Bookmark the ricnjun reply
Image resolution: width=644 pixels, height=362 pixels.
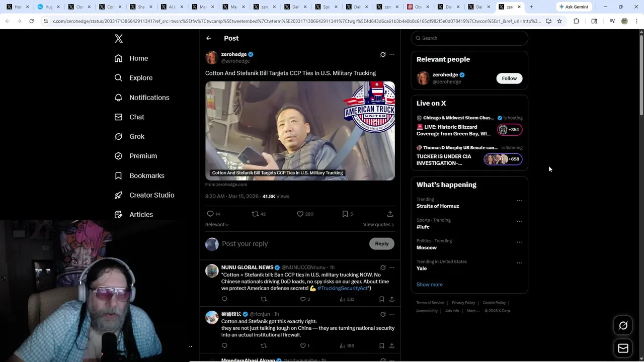382,345
